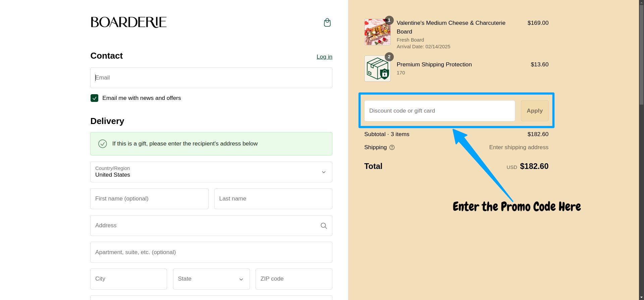Click the $169.00 price
The image size is (644, 300).
[x=538, y=23]
